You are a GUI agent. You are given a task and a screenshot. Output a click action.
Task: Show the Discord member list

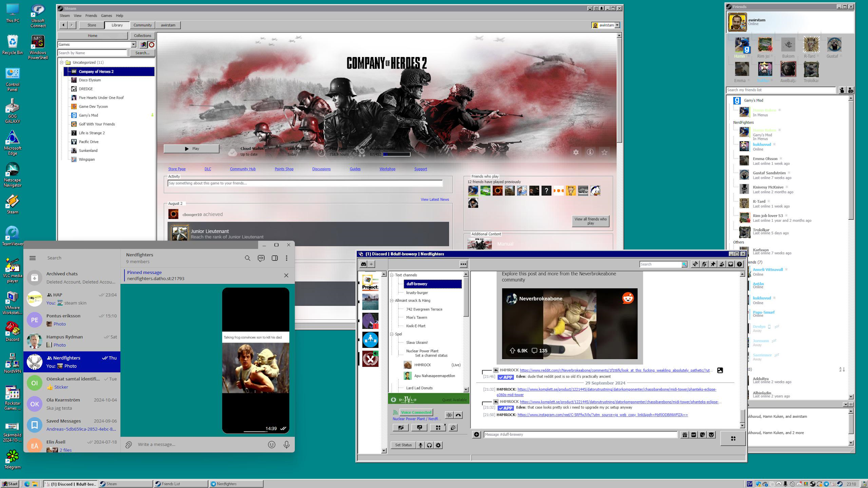click(x=722, y=264)
